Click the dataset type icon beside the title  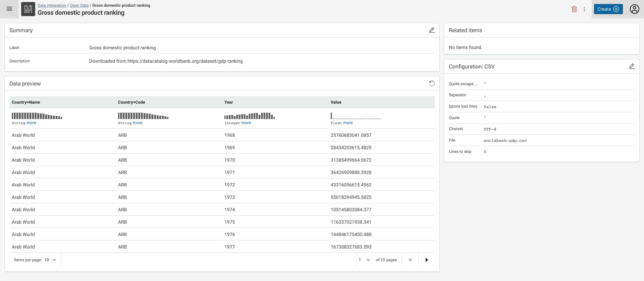28,9
